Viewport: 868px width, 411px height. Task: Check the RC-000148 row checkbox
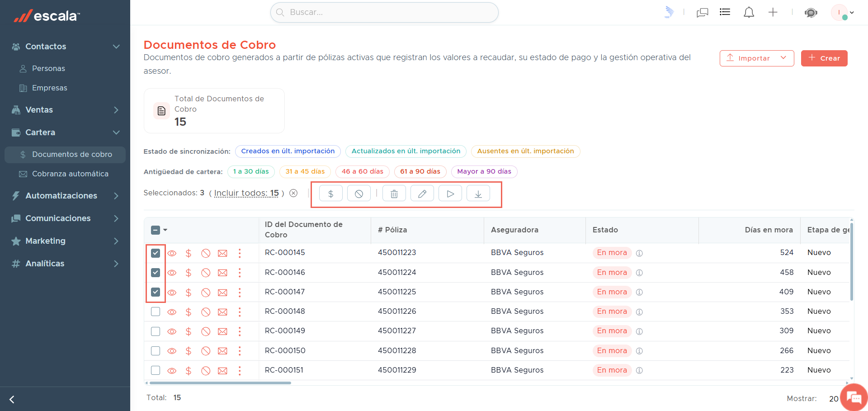click(x=156, y=312)
